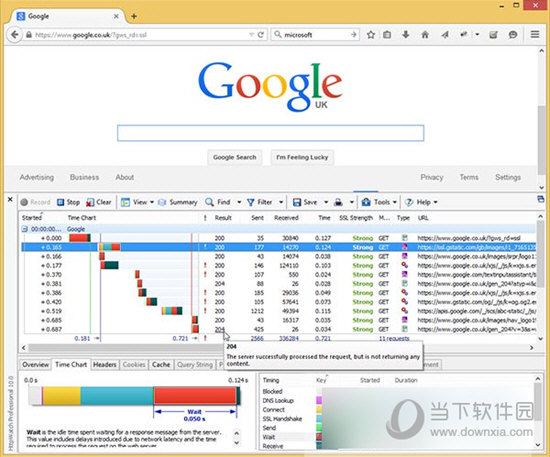This screenshot has height=457, width=550.
Task: Reload the page with the refresh icon
Action: click(x=261, y=35)
